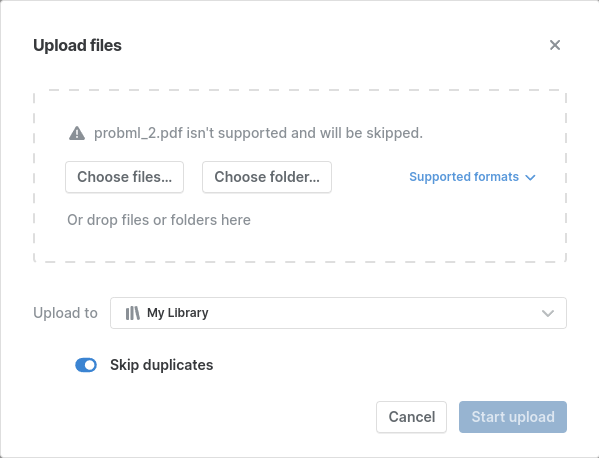Open the Choose folder picker

point(267,177)
